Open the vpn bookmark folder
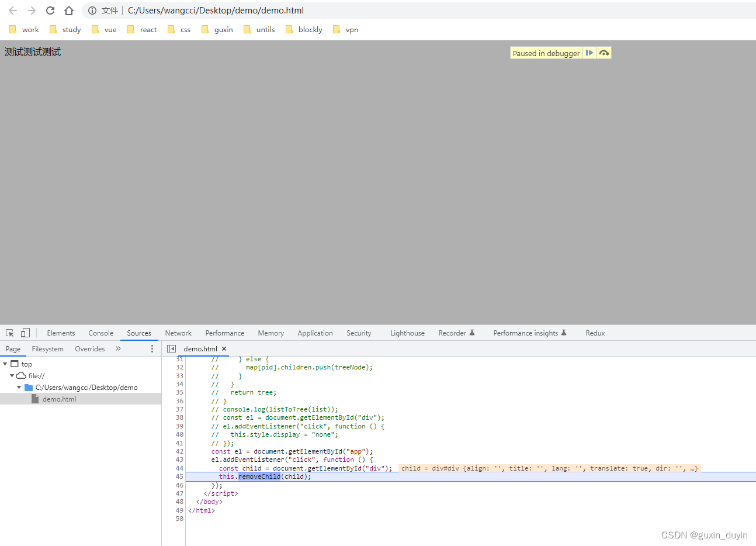 tap(345, 29)
